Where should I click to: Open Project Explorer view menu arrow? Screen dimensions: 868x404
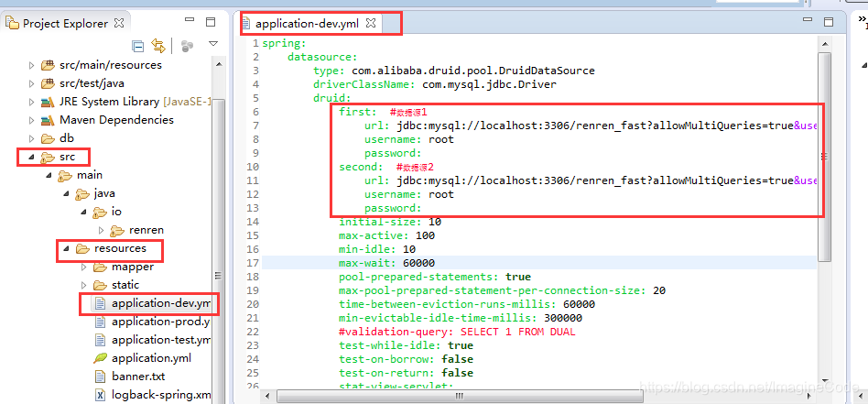(x=213, y=44)
